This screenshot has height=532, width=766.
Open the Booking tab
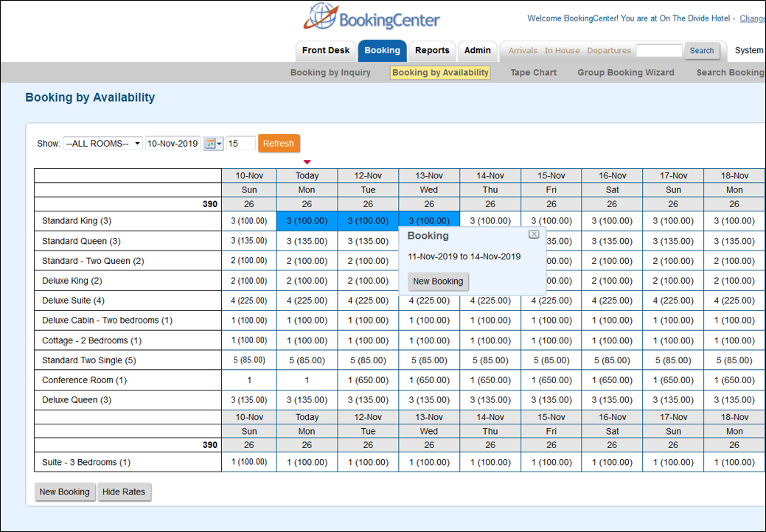382,50
